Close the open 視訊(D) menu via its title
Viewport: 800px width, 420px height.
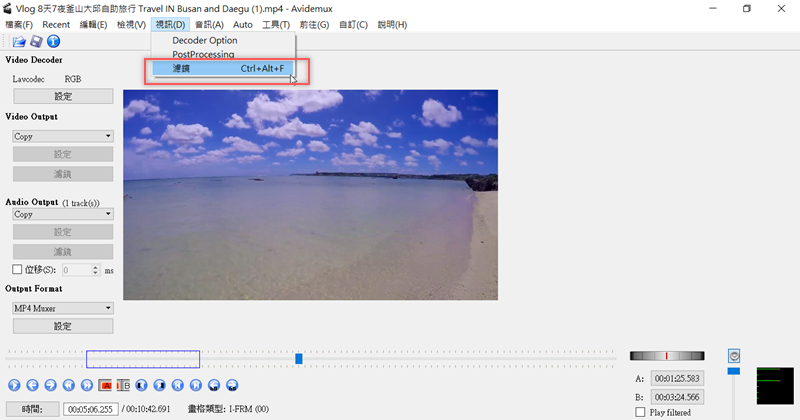point(170,24)
